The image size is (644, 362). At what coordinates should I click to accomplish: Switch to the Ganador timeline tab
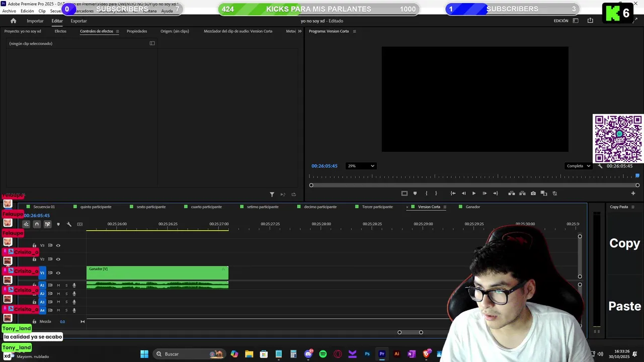coord(472,207)
